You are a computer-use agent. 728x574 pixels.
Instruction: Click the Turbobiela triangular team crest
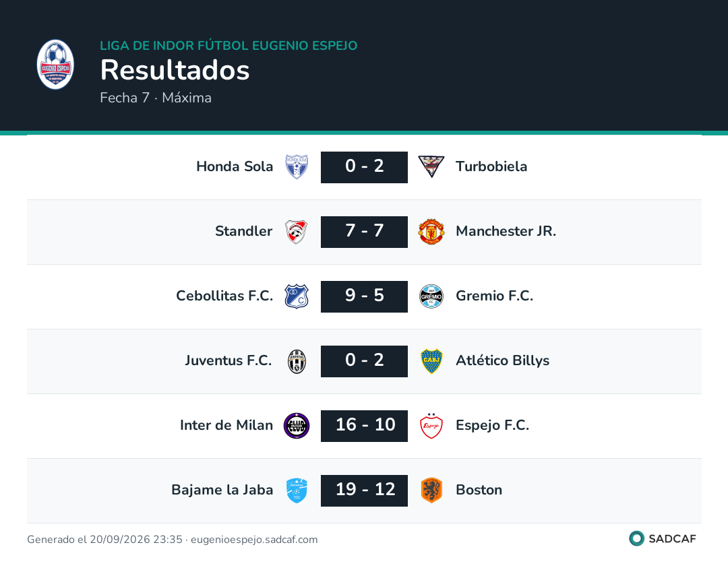pyautogui.click(x=431, y=167)
